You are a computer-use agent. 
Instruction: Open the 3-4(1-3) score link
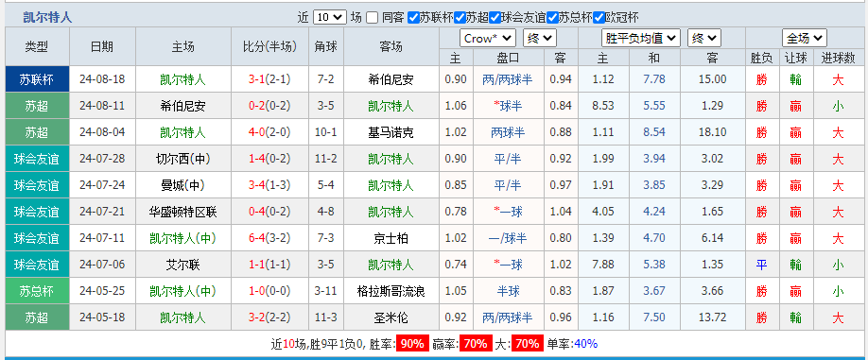[x=269, y=185]
